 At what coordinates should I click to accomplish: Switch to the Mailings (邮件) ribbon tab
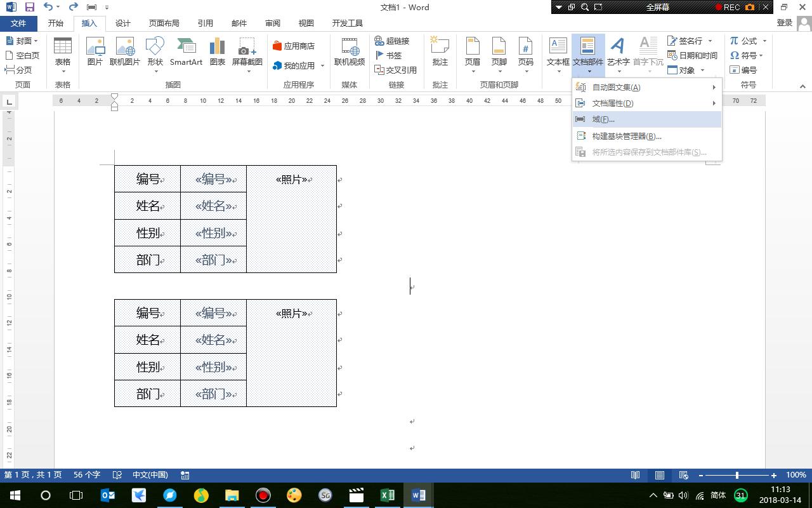[239, 23]
